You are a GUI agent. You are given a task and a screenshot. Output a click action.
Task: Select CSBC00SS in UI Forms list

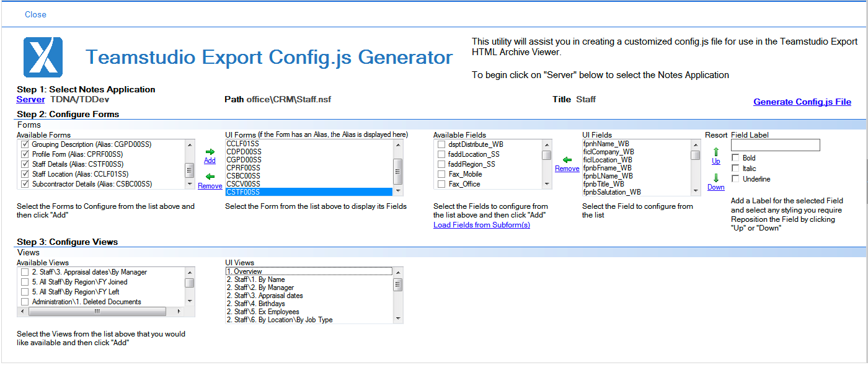[x=309, y=176]
